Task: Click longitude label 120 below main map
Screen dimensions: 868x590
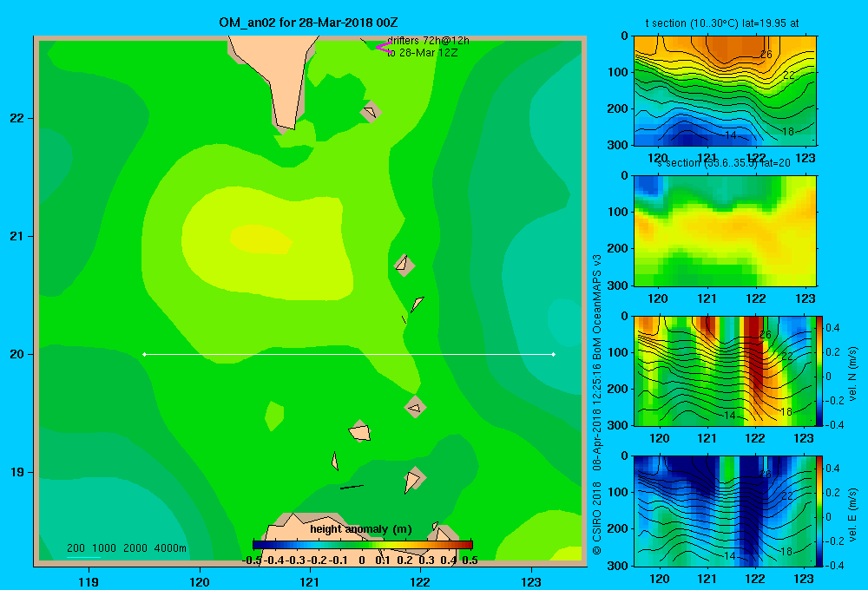Action: pos(200,581)
